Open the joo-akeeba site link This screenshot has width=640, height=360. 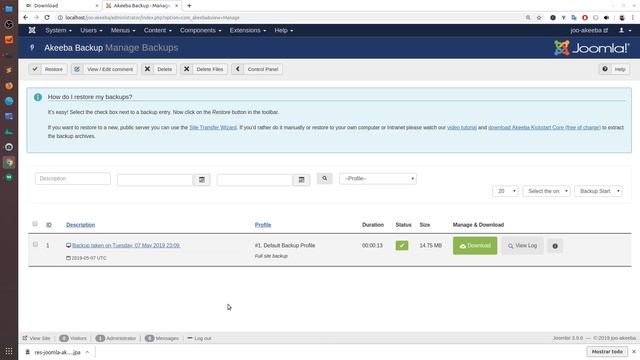(589, 30)
